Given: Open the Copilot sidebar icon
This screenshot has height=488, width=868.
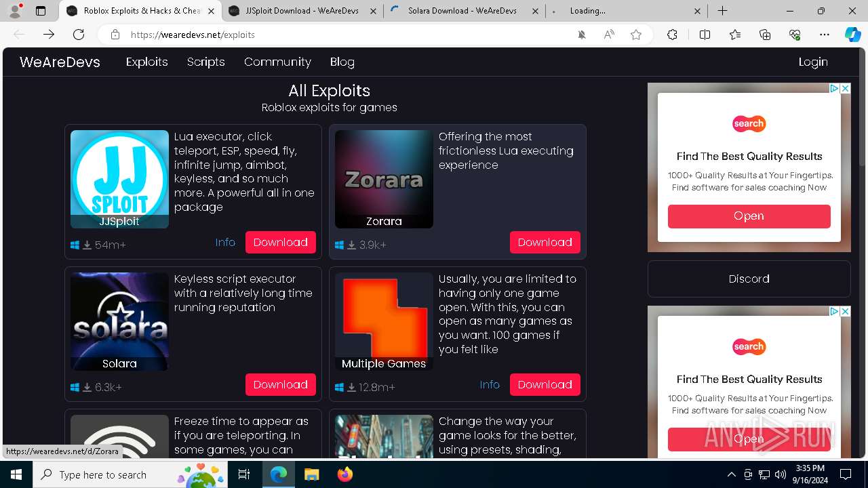Looking at the screenshot, I should (853, 35).
